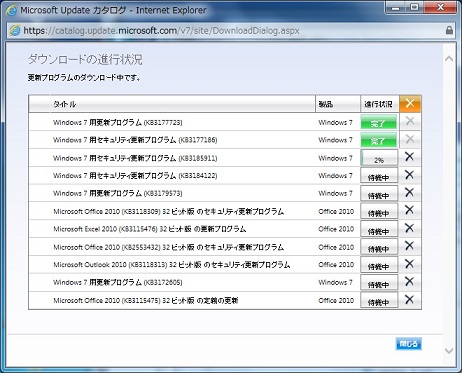Click the security lock icon
This screenshot has width=462, height=373.
(x=449, y=30)
